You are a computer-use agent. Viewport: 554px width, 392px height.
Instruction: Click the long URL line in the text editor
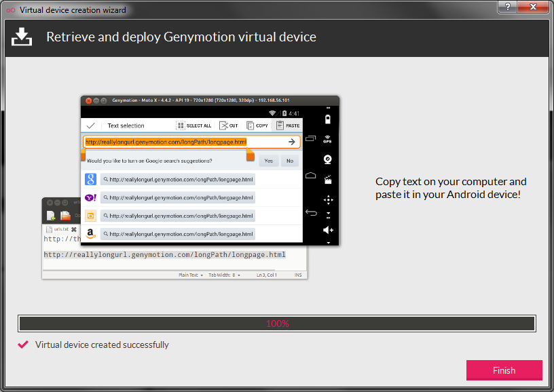click(x=165, y=254)
